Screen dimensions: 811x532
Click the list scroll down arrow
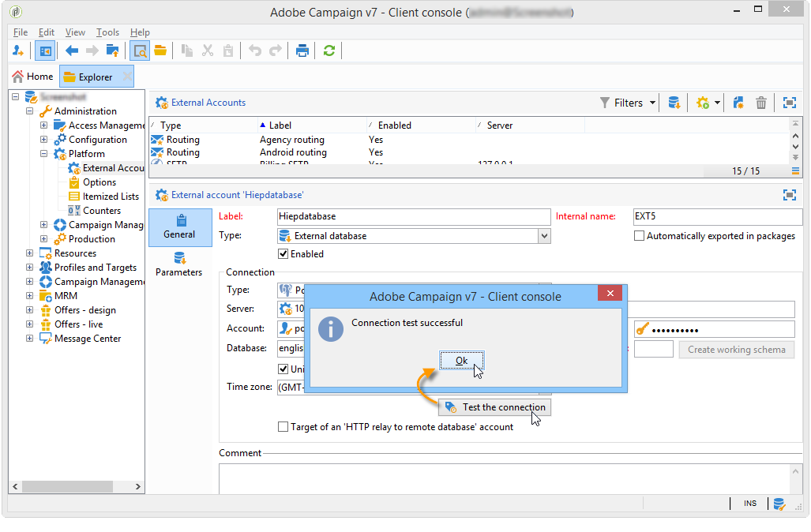click(x=795, y=148)
